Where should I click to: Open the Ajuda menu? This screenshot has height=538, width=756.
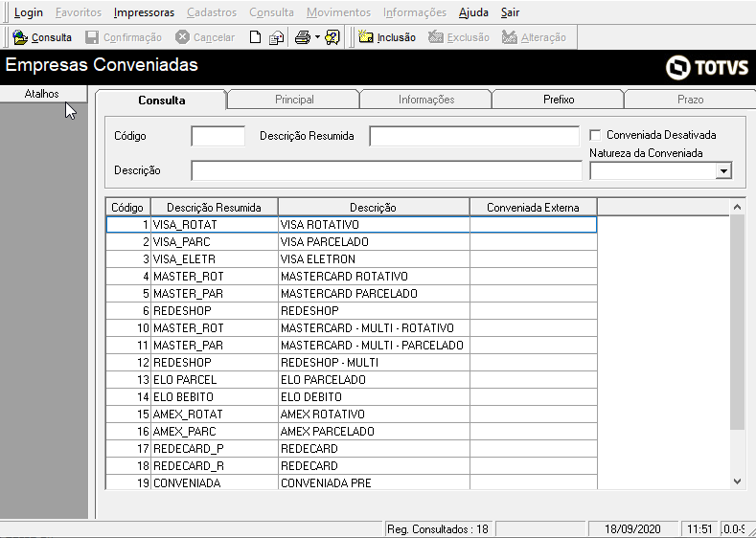[x=473, y=12]
